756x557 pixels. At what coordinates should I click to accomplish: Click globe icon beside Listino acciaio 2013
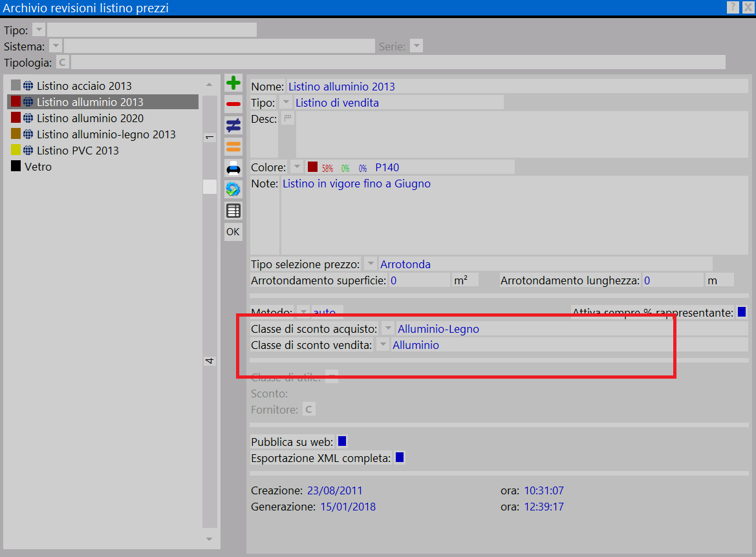pyautogui.click(x=28, y=86)
